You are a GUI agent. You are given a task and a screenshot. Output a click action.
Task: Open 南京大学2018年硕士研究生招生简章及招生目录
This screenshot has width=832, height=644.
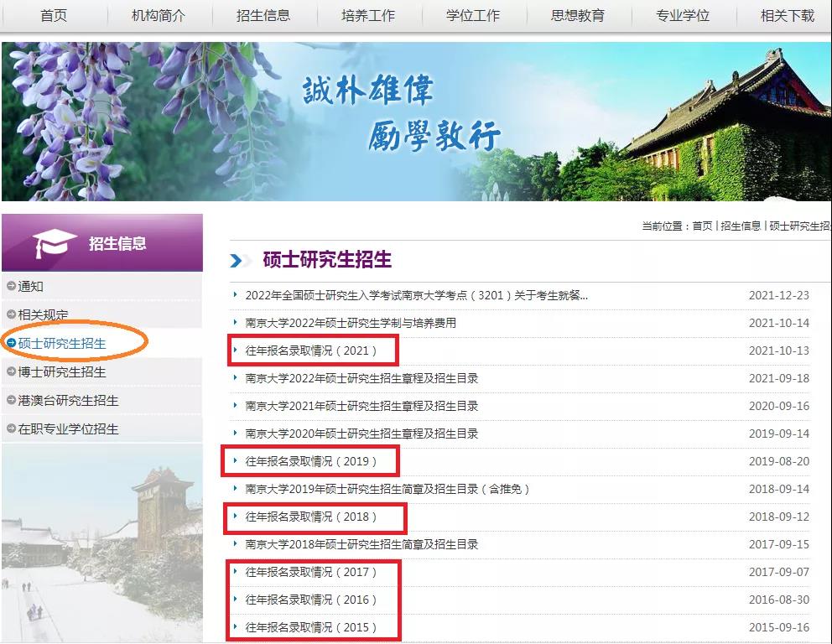[361, 544]
